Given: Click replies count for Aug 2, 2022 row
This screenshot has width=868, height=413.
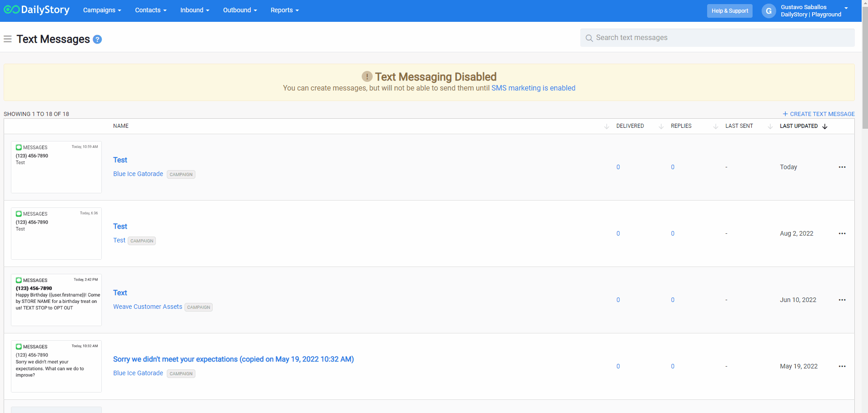Looking at the screenshot, I should pos(673,233).
